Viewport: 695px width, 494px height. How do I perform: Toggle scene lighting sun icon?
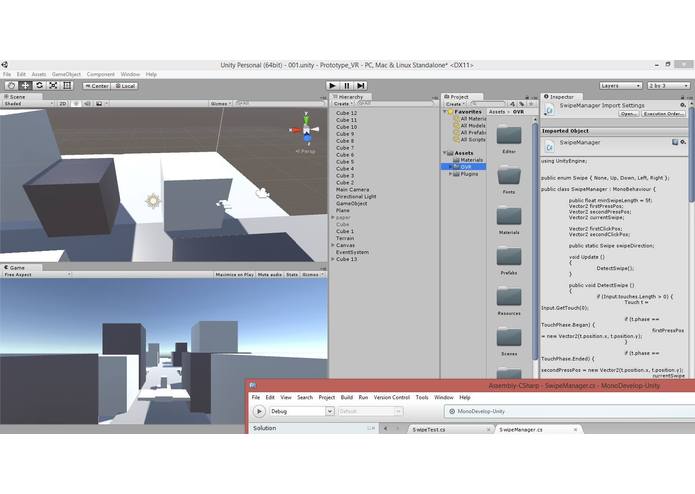click(x=76, y=104)
